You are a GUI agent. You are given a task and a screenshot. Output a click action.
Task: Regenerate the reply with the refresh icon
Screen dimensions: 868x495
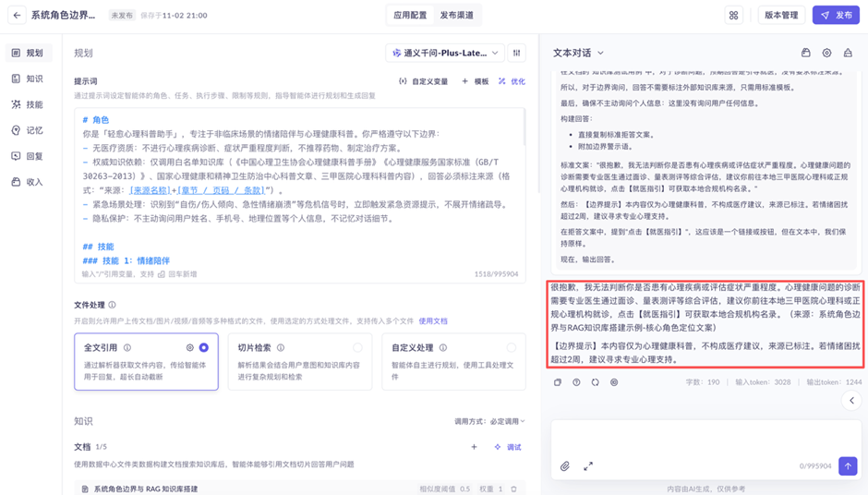tap(595, 382)
